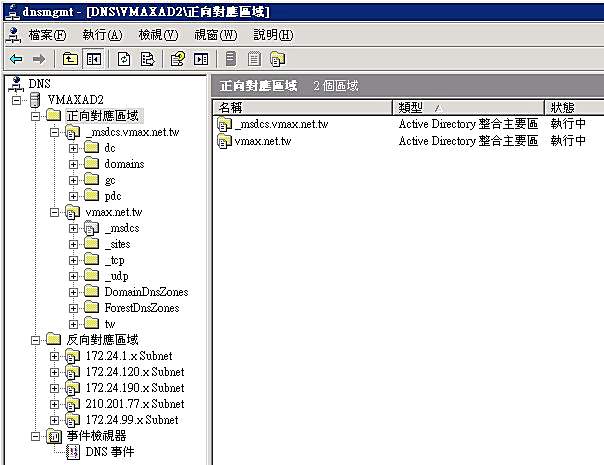Click the DNS root icon in tree
The height and width of the screenshot is (465, 604).
click(15, 84)
